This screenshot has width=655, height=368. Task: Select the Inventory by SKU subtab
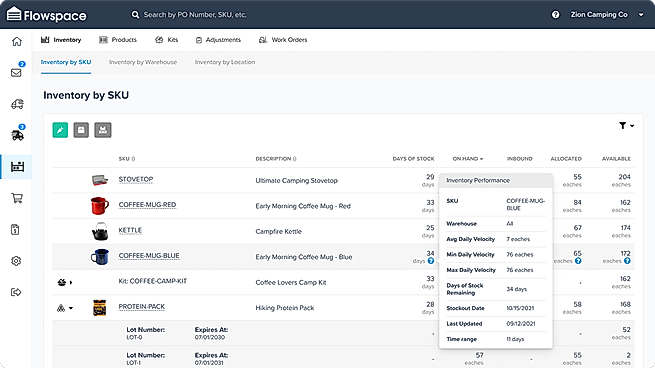click(66, 62)
